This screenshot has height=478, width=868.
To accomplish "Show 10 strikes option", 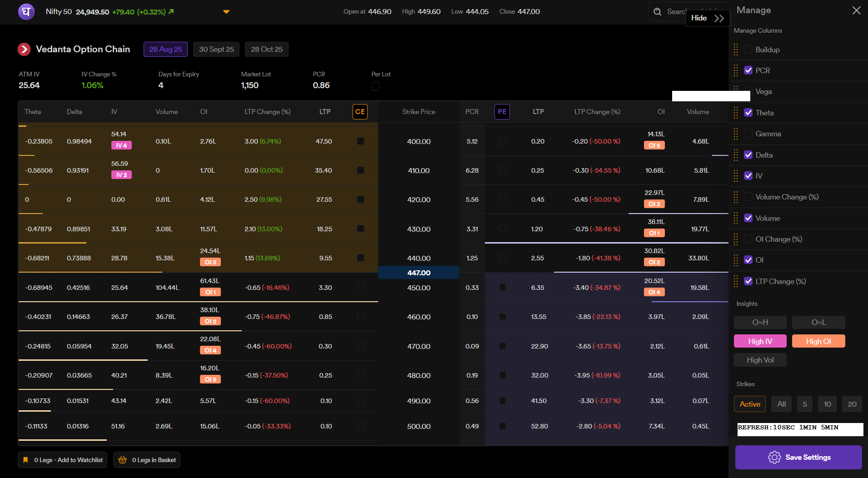I will coord(827,404).
